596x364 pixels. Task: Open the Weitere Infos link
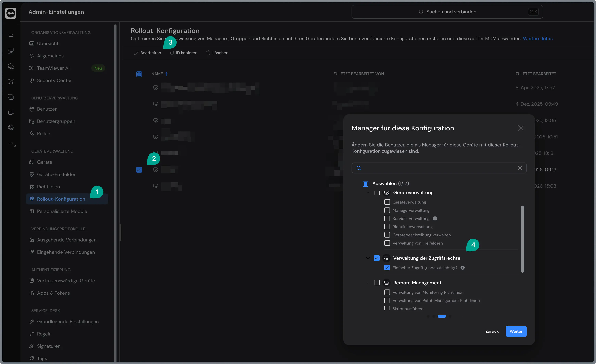coord(537,39)
